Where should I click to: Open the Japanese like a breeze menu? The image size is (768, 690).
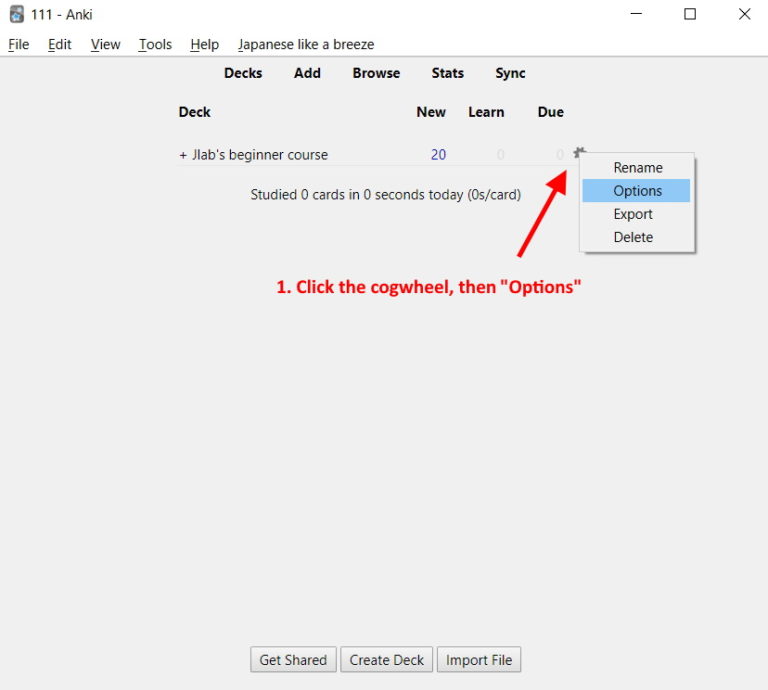(306, 44)
